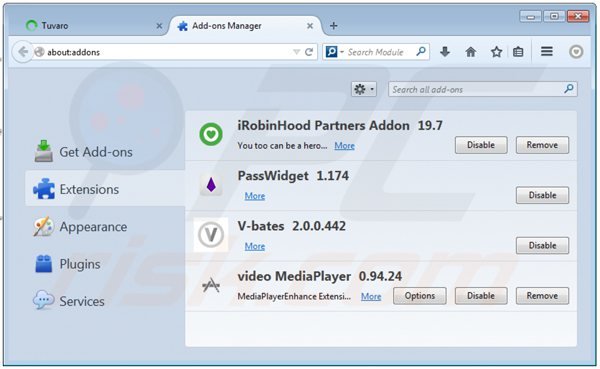Select Extensions in the sidebar
Image resolution: width=600 pixels, height=369 pixels.
coord(105,189)
